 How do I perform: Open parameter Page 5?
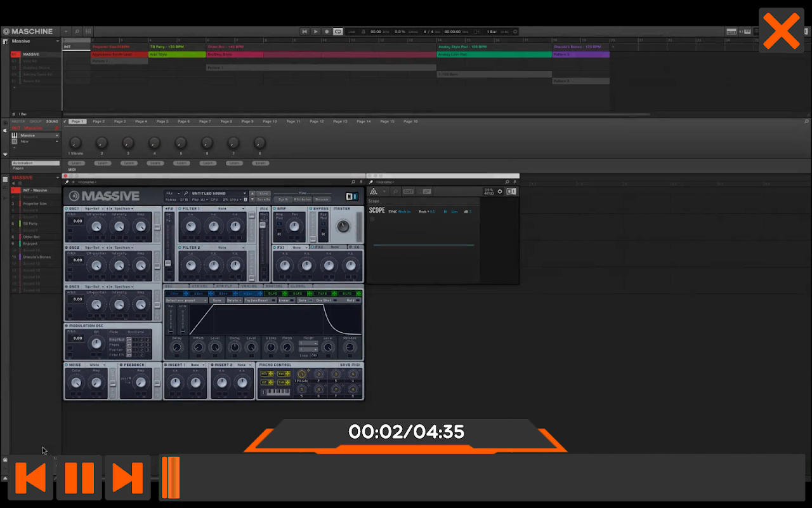(162, 121)
